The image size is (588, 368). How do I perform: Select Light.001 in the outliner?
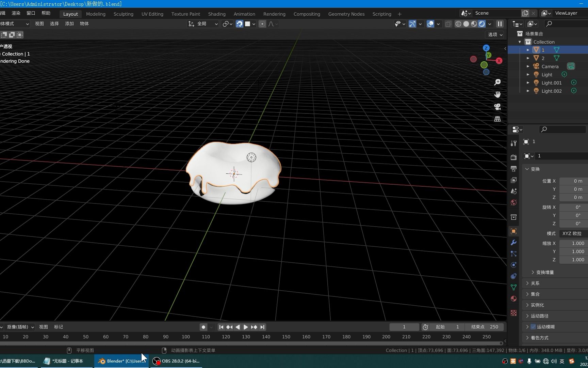[x=552, y=83]
